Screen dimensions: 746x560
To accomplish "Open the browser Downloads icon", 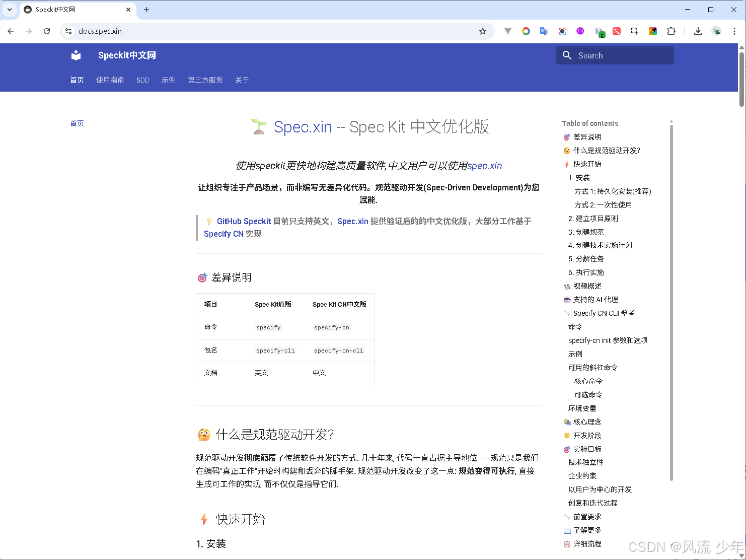I will pyautogui.click(x=698, y=31).
